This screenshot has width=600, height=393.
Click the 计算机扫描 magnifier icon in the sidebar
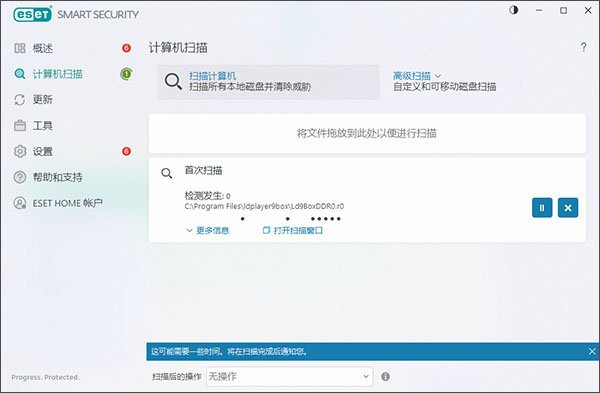(20, 74)
